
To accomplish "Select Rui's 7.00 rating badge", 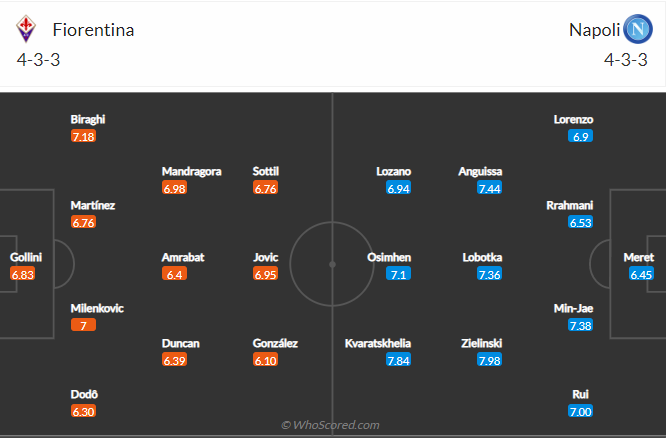I will (x=581, y=411).
